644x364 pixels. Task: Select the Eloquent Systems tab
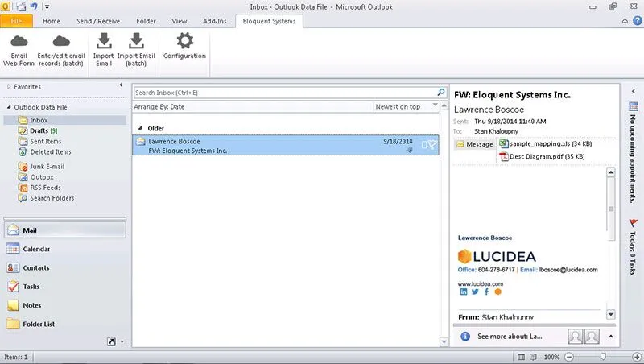tap(269, 21)
